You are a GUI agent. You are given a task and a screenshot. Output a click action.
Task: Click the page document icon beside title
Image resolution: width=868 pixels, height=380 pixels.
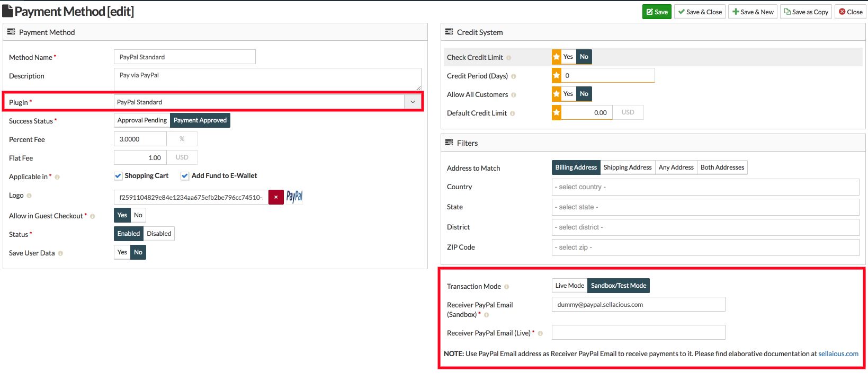tap(7, 11)
